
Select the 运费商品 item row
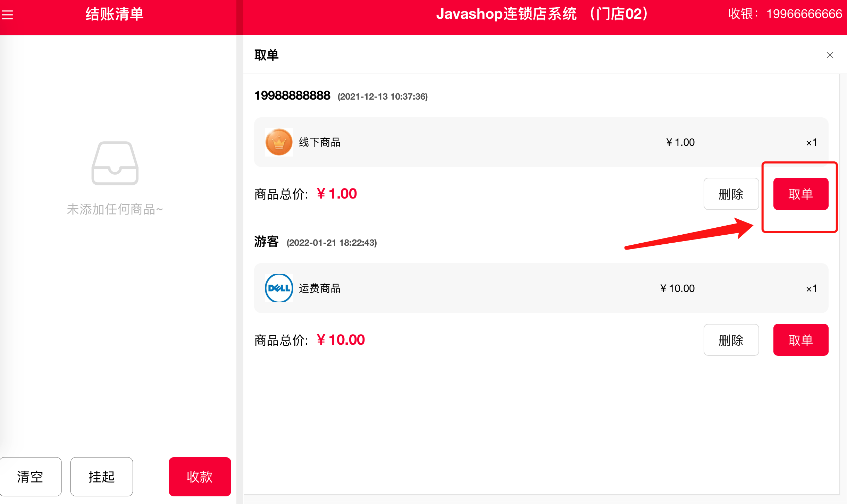541,288
